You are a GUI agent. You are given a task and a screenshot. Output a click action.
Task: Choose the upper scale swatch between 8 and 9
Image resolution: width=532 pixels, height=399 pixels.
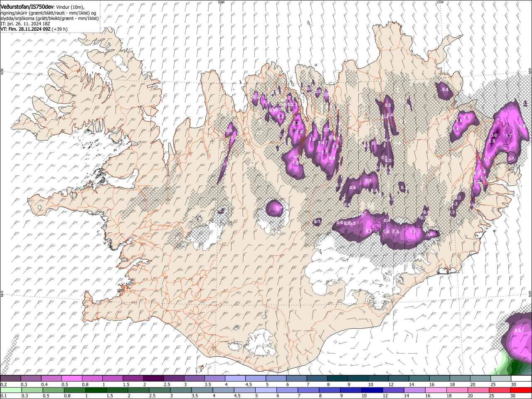(336, 379)
